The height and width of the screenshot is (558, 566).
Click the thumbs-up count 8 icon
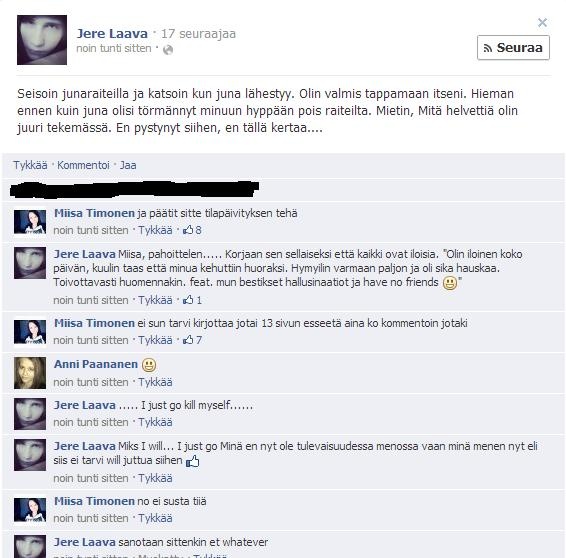coord(192,230)
